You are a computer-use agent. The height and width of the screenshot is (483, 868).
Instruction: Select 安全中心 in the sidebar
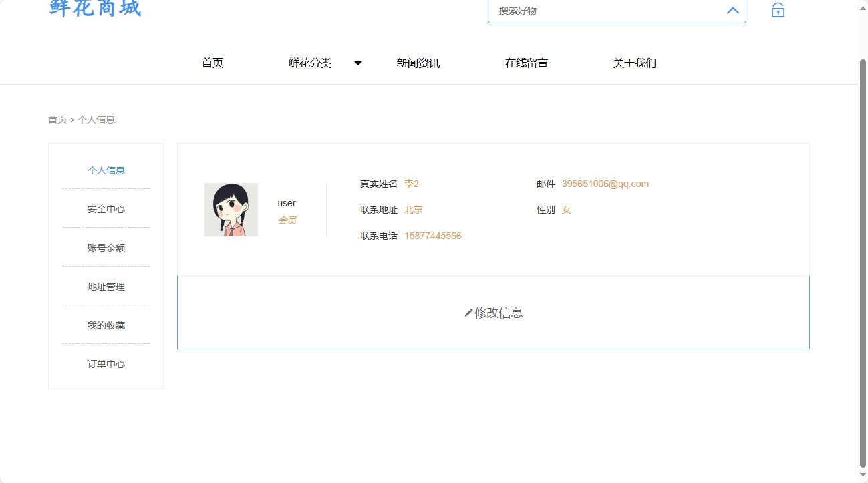tap(106, 208)
